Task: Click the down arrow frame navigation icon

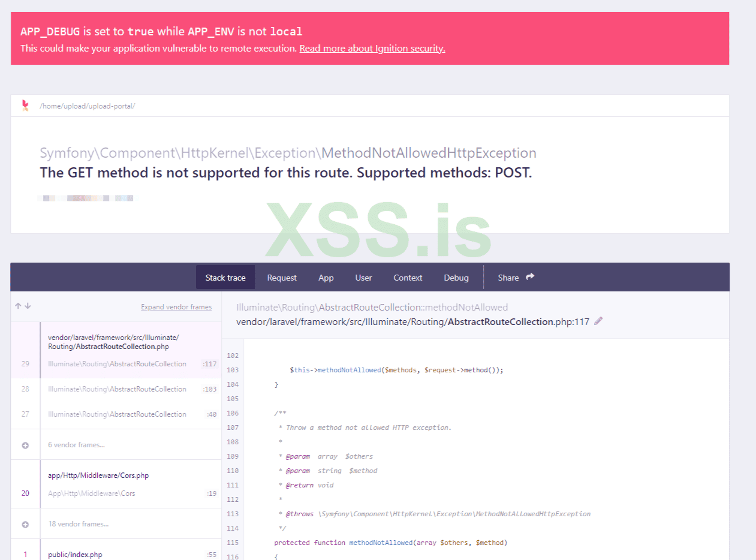Action: click(28, 306)
